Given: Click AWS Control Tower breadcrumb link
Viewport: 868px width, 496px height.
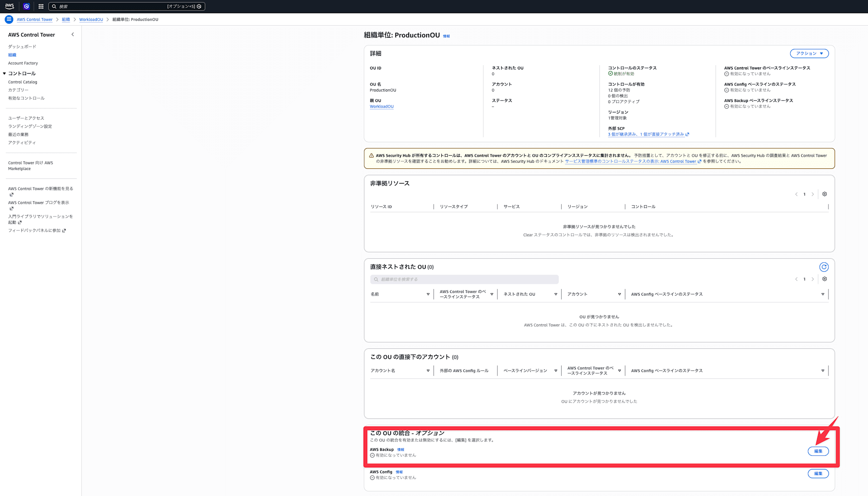Looking at the screenshot, I should [35, 20].
